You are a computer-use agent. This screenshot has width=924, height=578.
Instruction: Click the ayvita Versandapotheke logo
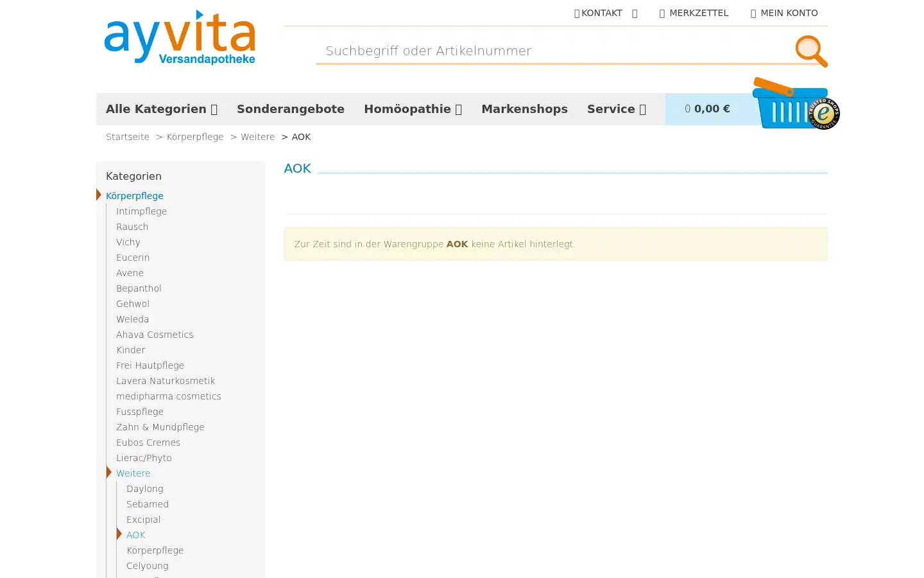pyautogui.click(x=180, y=37)
